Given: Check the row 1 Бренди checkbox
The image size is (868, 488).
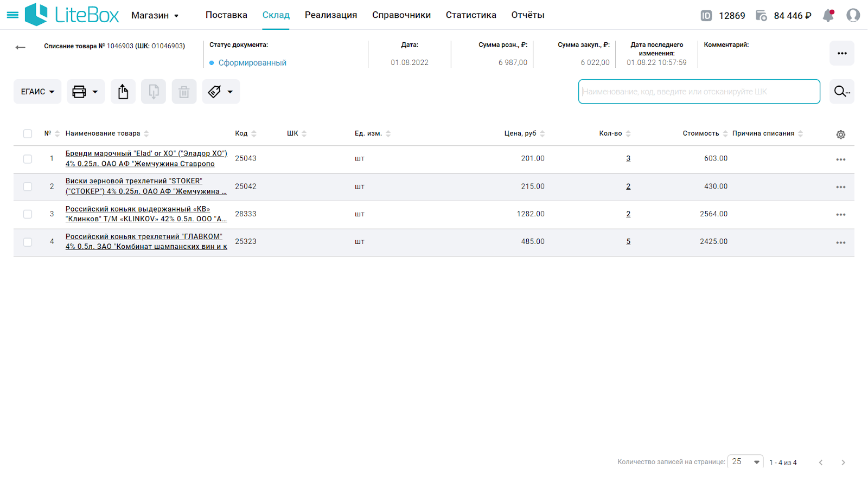Looking at the screenshot, I should coord(28,159).
